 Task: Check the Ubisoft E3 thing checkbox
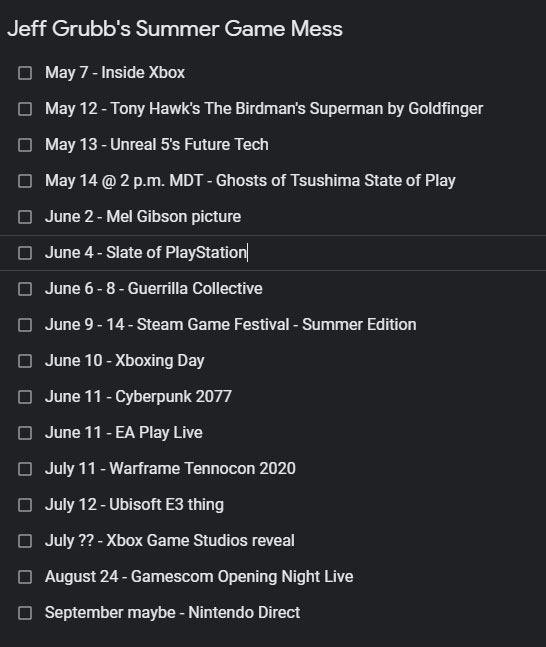(25, 505)
